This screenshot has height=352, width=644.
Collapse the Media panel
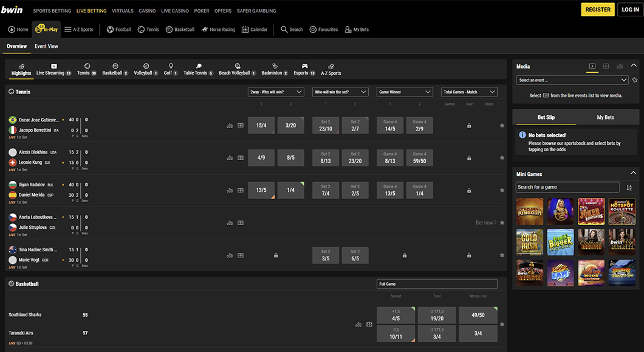[x=634, y=66]
